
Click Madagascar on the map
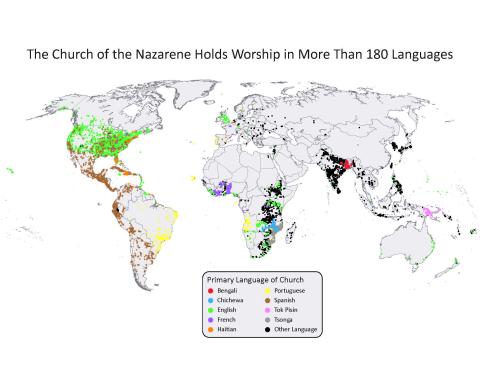click(291, 233)
